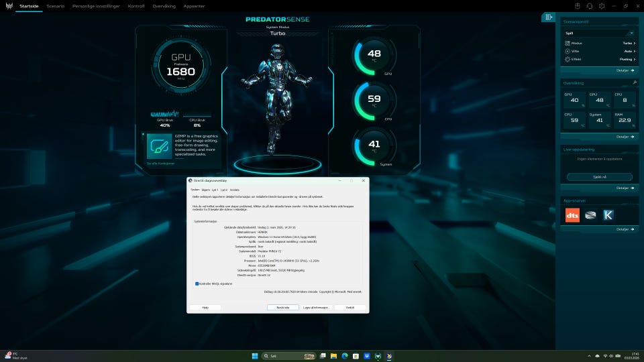644x362 pixels.
Task: Select Skjerm tab in DirectX dialog
Action: coord(206,190)
